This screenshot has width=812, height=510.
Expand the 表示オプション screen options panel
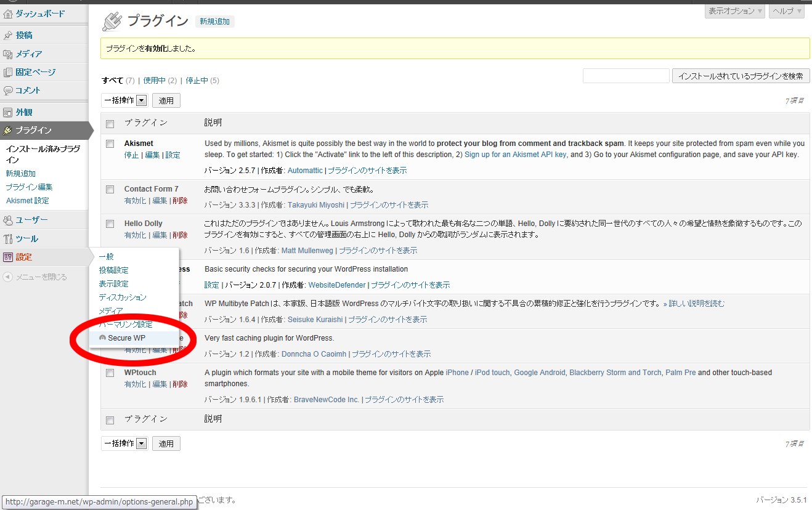pos(735,11)
